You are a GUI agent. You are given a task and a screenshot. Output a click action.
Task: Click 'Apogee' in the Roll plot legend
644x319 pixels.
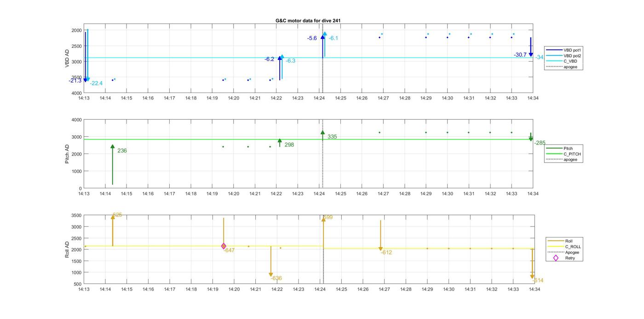tap(572, 252)
